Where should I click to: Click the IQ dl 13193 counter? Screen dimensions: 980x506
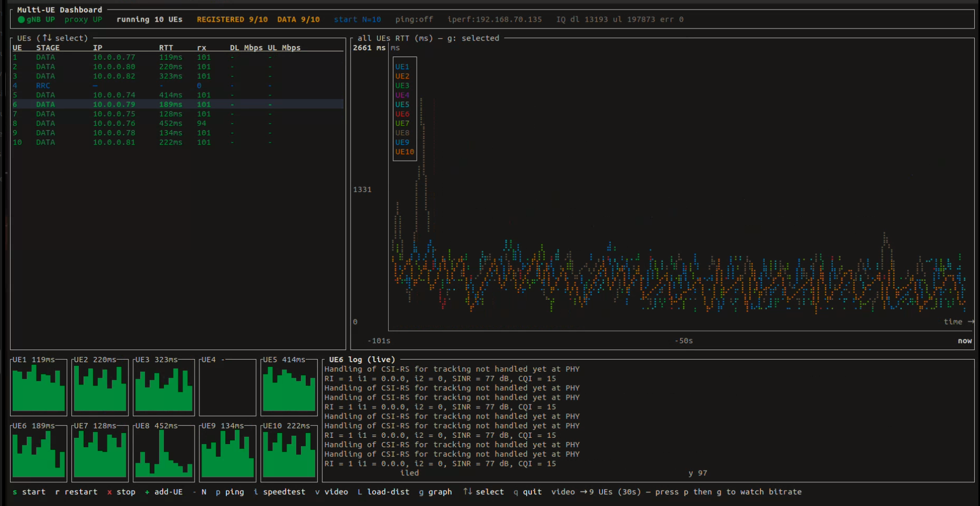582,20
